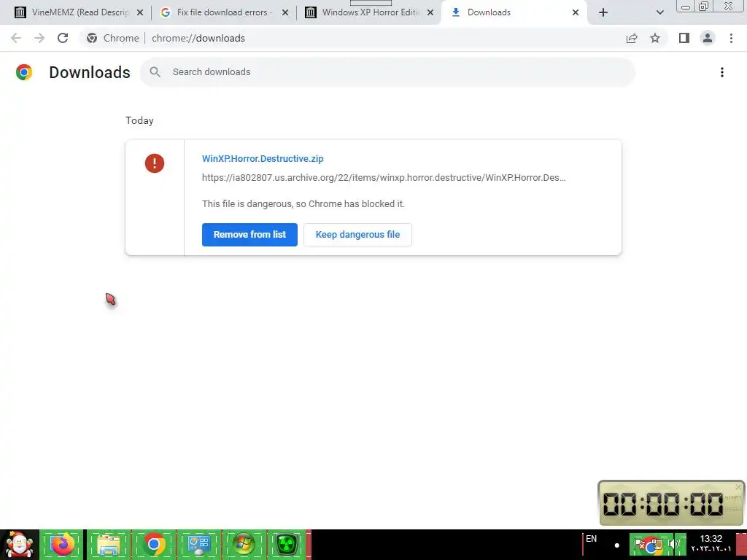Open the Action Center flag tray icon
The image size is (747, 560).
click(640, 545)
